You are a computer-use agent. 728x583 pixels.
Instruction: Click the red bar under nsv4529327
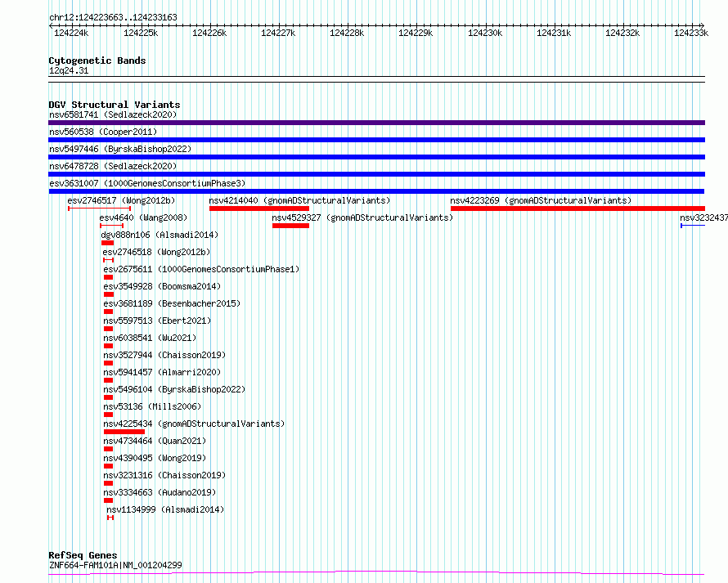point(290,226)
